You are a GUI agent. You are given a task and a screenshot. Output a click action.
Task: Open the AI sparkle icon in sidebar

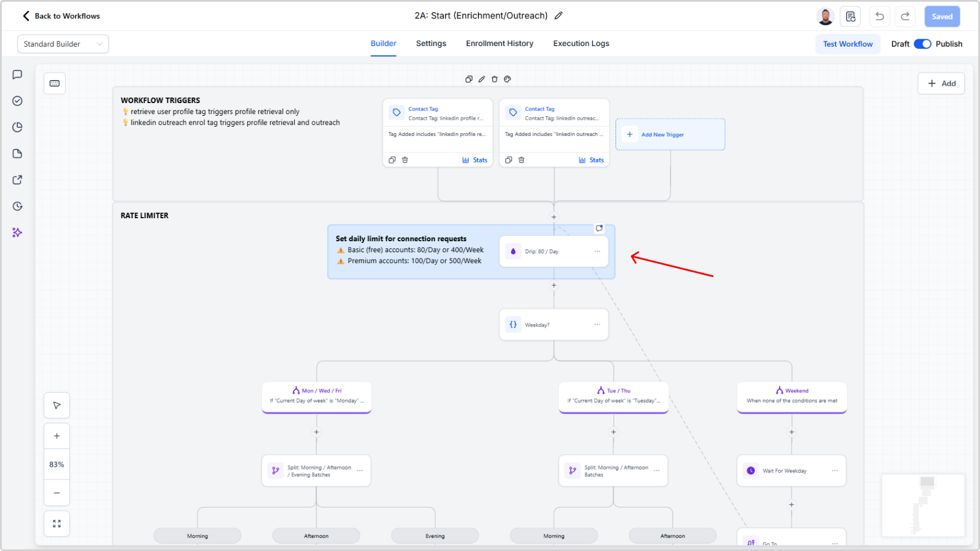tap(17, 233)
